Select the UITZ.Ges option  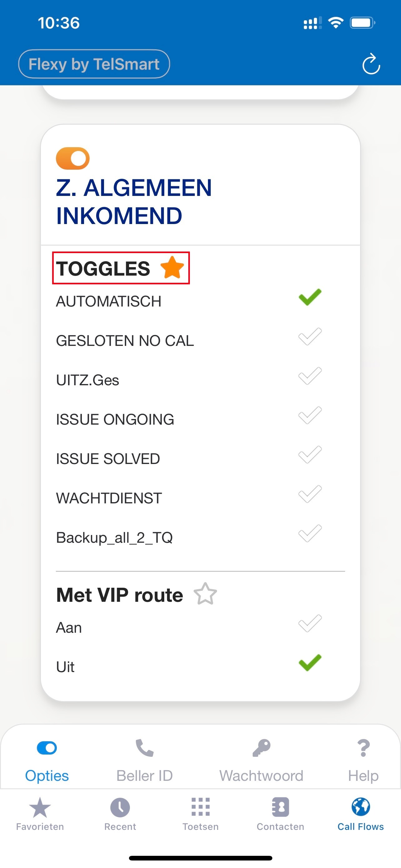[x=310, y=376]
